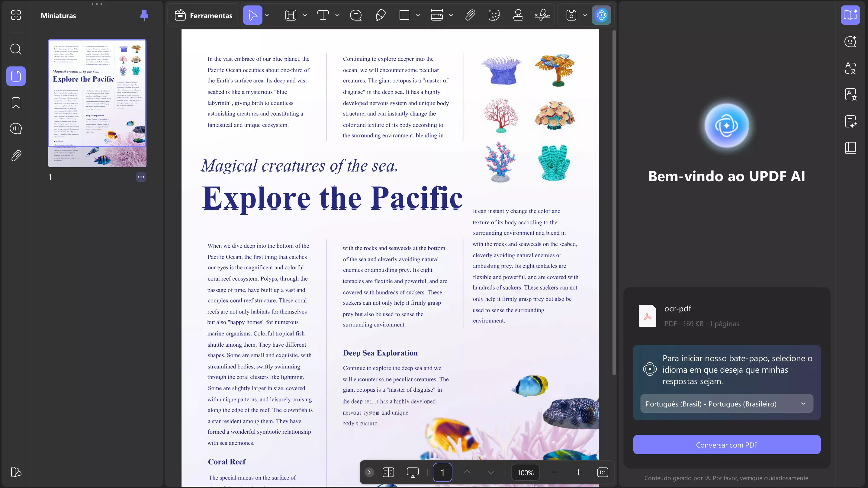Open the search panel in left sidebar
This screenshot has width=868, height=488.
pos(16,50)
